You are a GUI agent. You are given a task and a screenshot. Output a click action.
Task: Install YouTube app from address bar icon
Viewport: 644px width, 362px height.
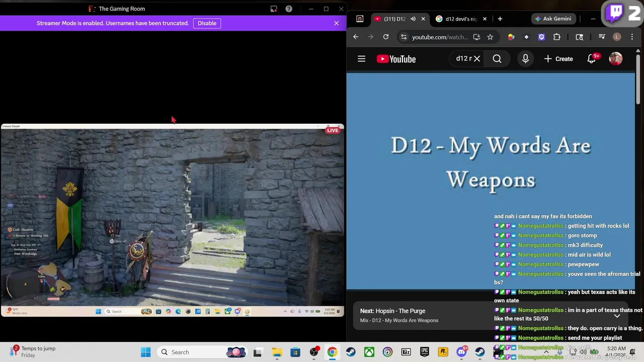coord(476,37)
